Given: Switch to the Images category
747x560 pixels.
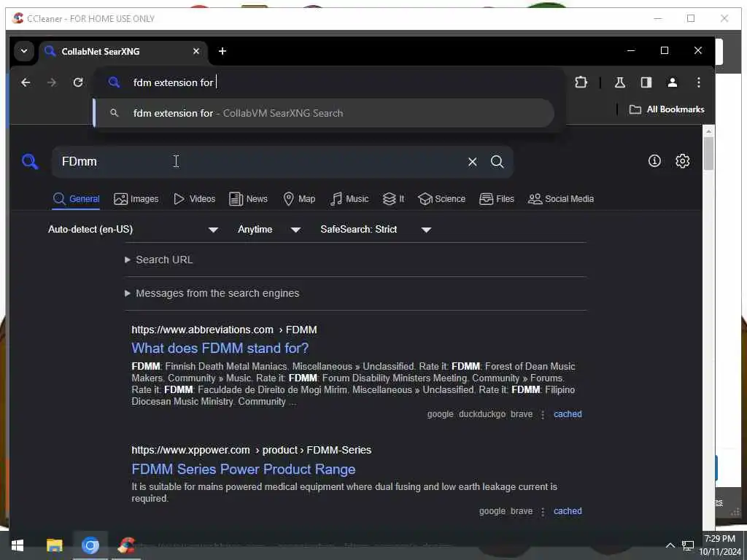Looking at the screenshot, I should tap(136, 199).
